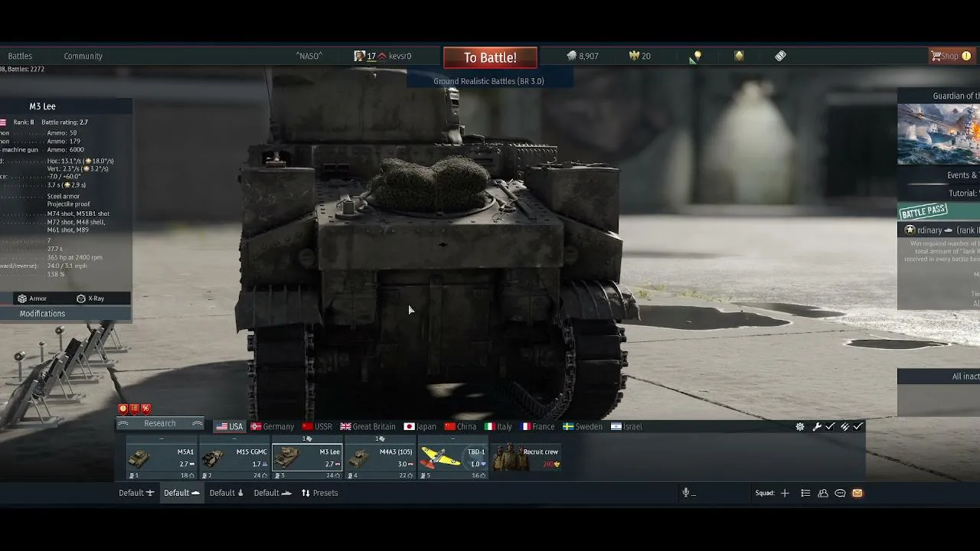Select the Israel nation tab

(x=627, y=426)
